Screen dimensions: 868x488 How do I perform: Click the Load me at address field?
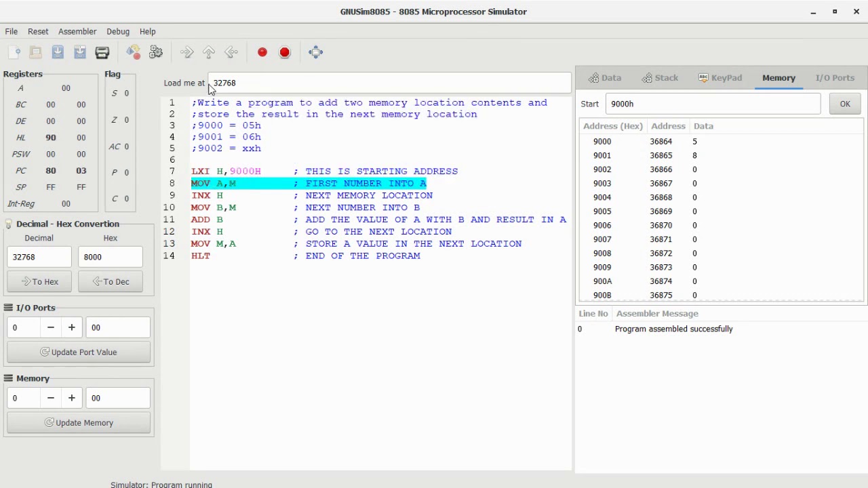coord(389,83)
